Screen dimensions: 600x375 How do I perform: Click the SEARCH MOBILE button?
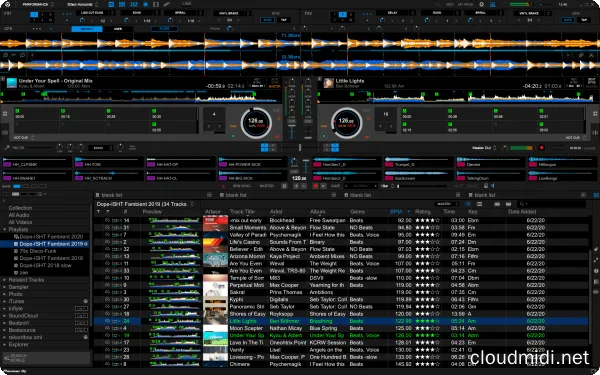click(46, 358)
